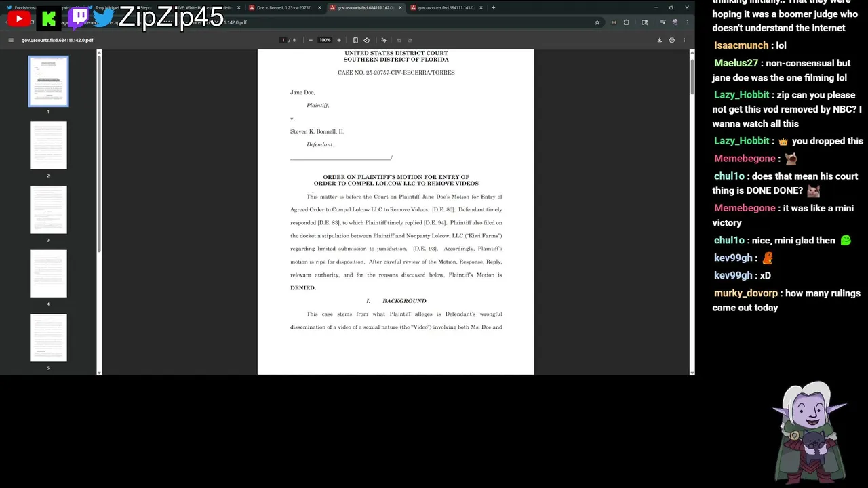
Task: Open page 1 thumbnail
Action: pos(48,81)
